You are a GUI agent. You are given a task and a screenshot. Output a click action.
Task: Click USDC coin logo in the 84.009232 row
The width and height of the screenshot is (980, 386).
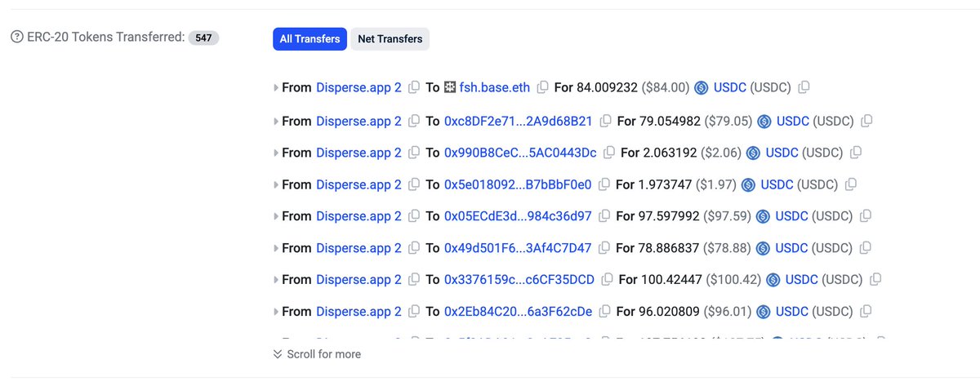701,87
